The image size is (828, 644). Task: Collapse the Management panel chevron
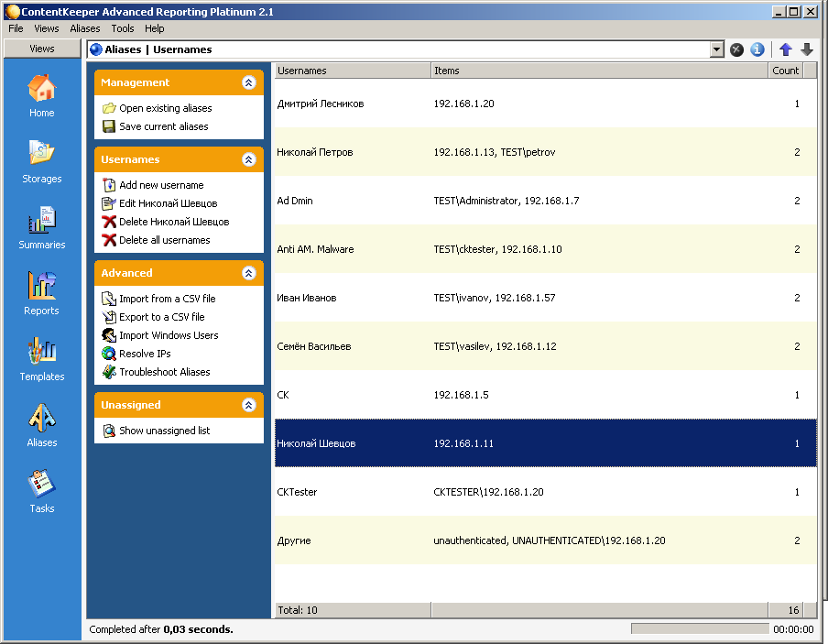pos(249,82)
